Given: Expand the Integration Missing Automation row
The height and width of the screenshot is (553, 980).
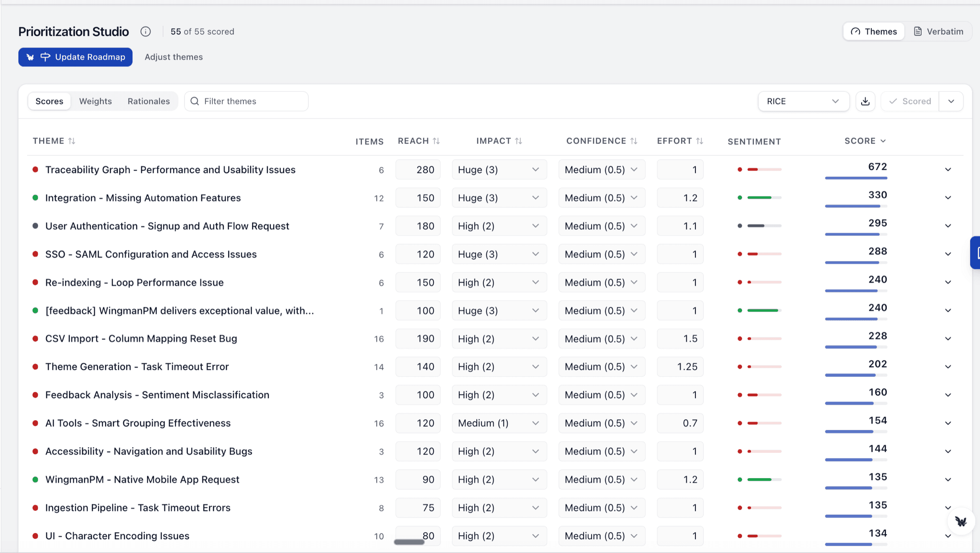Looking at the screenshot, I should point(948,198).
